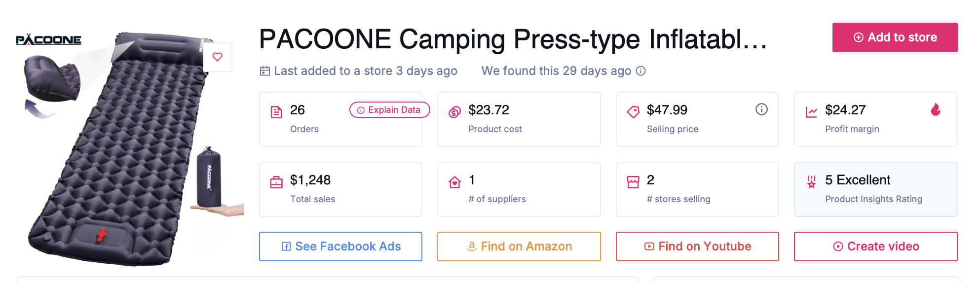
Task: Click the calendar icon beside "Last added"
Action: [265, 71]
